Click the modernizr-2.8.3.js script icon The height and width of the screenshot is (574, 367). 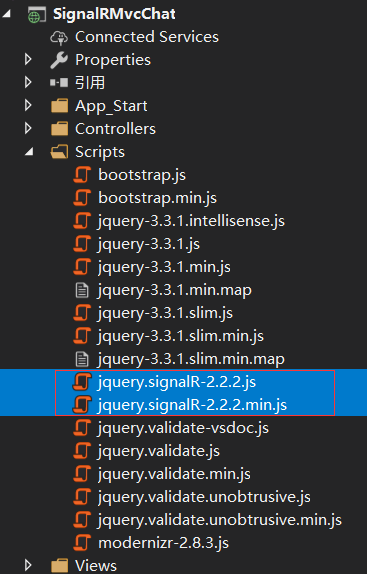click(x=82, y=543)
